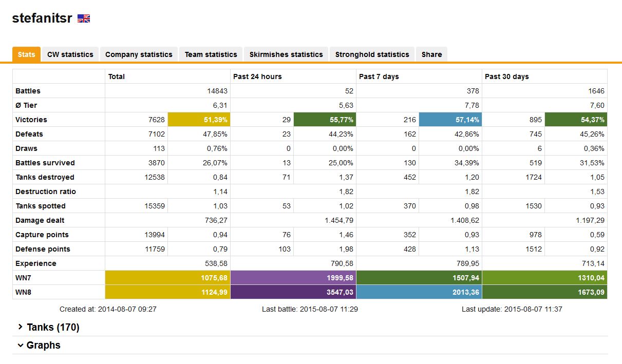Click the stefanitsr player name heading
This screenshot has height=364, width=622.
42,18
